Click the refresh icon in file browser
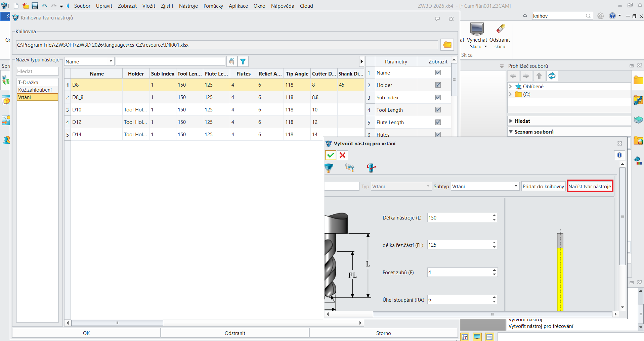 tap(552, 76)
